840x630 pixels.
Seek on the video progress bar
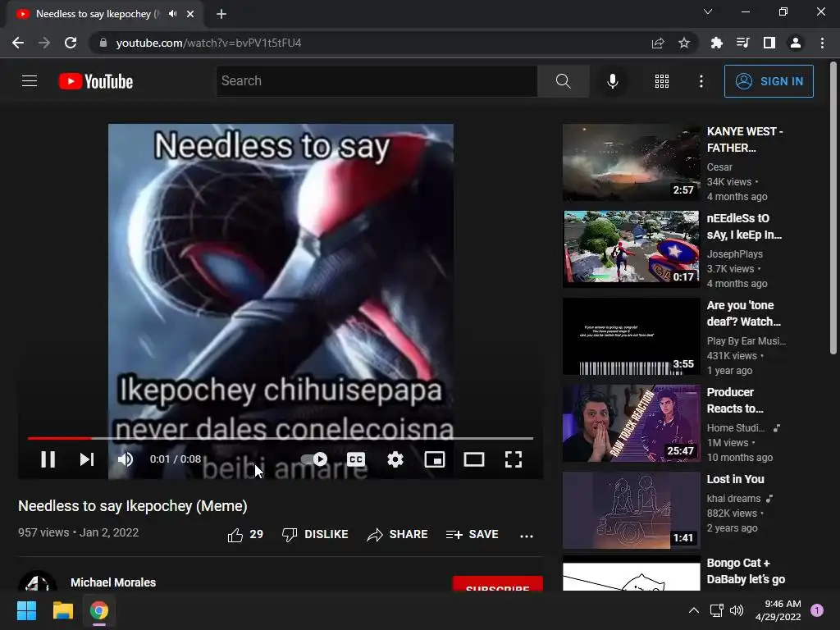pyautogui.click(x=281, y=438)
